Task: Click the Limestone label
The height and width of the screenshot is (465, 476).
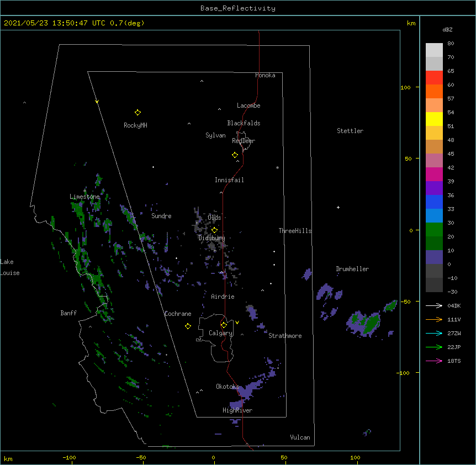Action: tap(84, 197)
